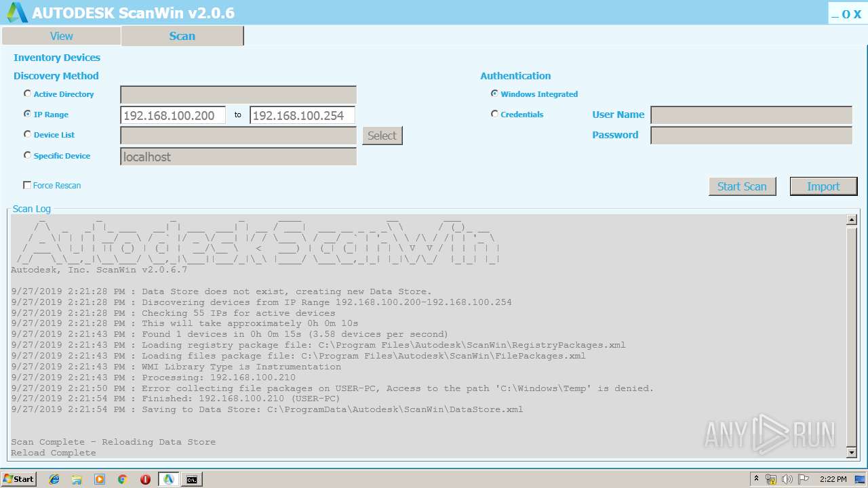Open Internet Explorer from the taskbar
Viewport: 868px width, 488px height.
(x=54, y=479)
